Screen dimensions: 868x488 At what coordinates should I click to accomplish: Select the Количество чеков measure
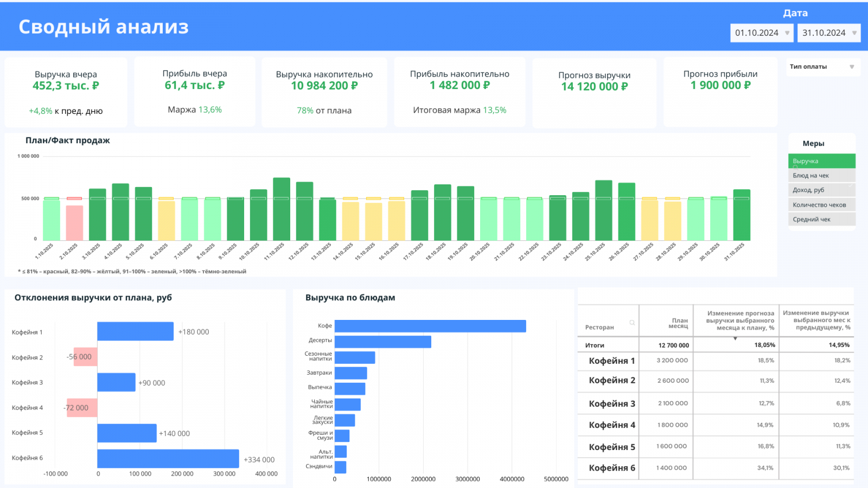[x=821, y=204]
